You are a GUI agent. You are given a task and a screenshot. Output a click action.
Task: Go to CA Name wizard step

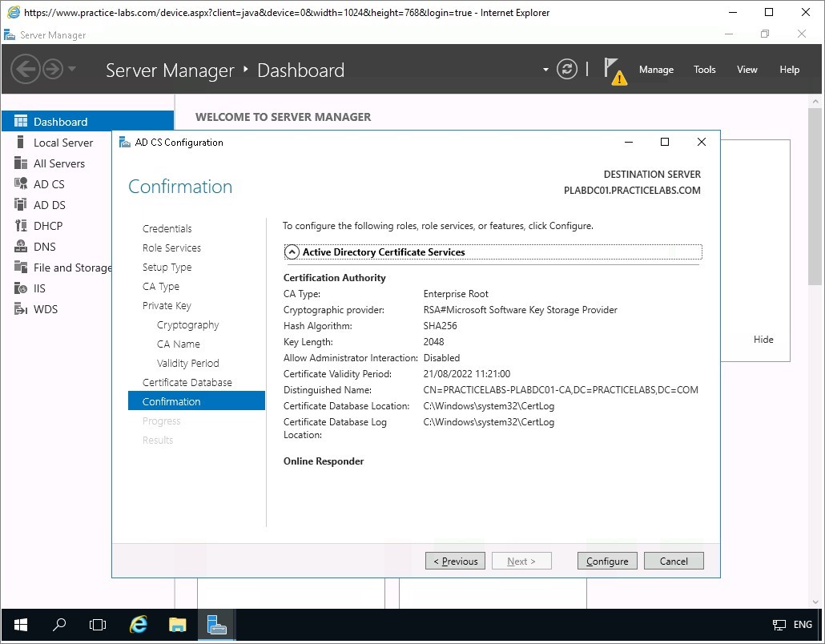179,344
